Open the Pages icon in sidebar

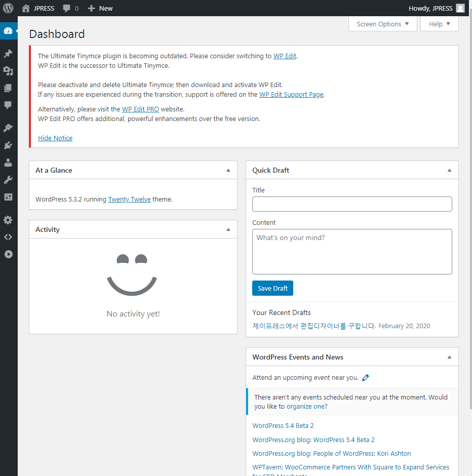[8, 88]
